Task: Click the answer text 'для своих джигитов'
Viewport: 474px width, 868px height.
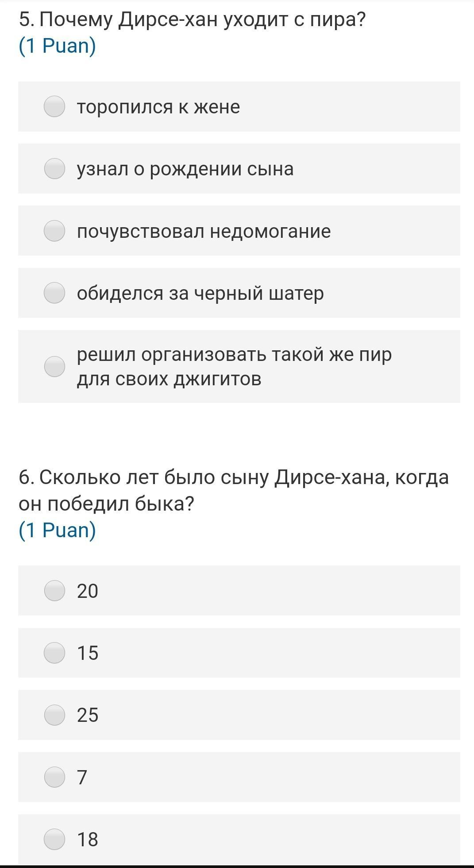Action: tap(169, 379)
